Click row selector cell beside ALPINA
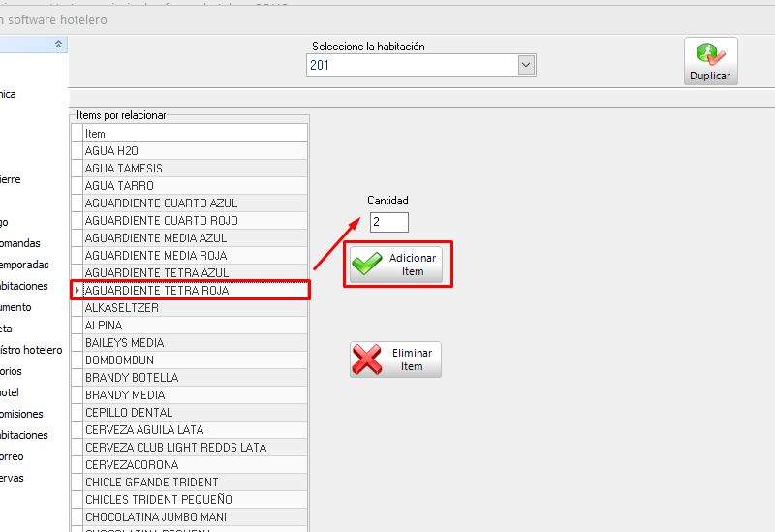This screenshot has width=775, height=532. pos(77,326)
